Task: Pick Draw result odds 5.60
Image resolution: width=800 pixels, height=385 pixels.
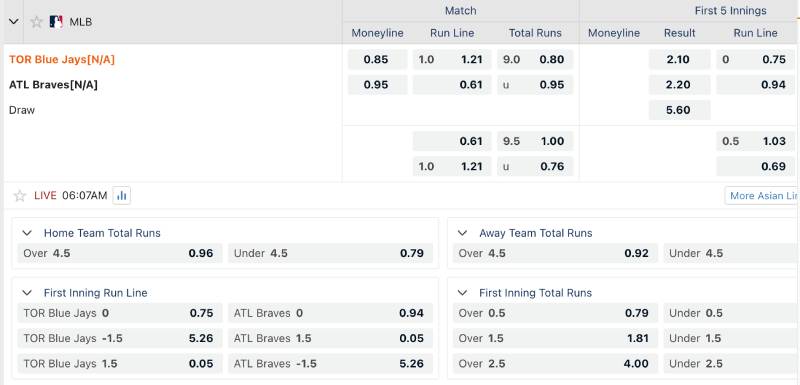Action: coord(679,110)
